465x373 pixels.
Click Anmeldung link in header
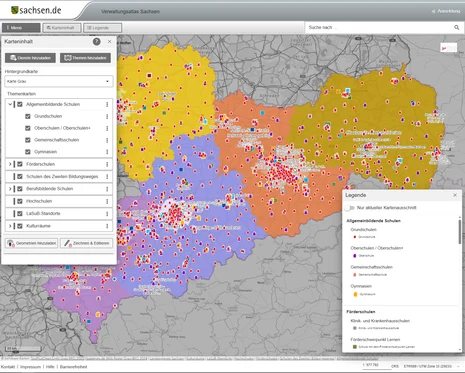point(449,11)
